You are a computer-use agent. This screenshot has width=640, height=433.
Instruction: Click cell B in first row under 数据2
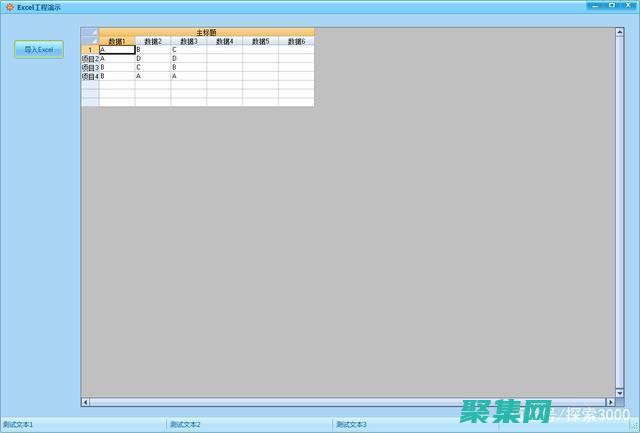[x=152, y=50]
